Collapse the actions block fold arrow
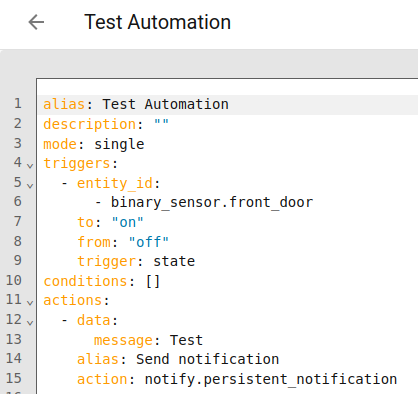This screenshot has height=394, width=418. pyautogui.click(x=30, y=303)
